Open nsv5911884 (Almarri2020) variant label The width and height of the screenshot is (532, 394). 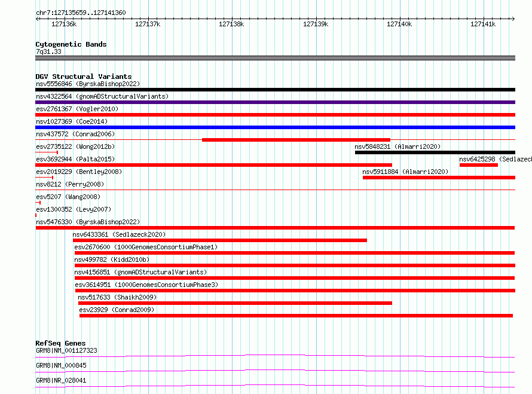coord(405,172)
